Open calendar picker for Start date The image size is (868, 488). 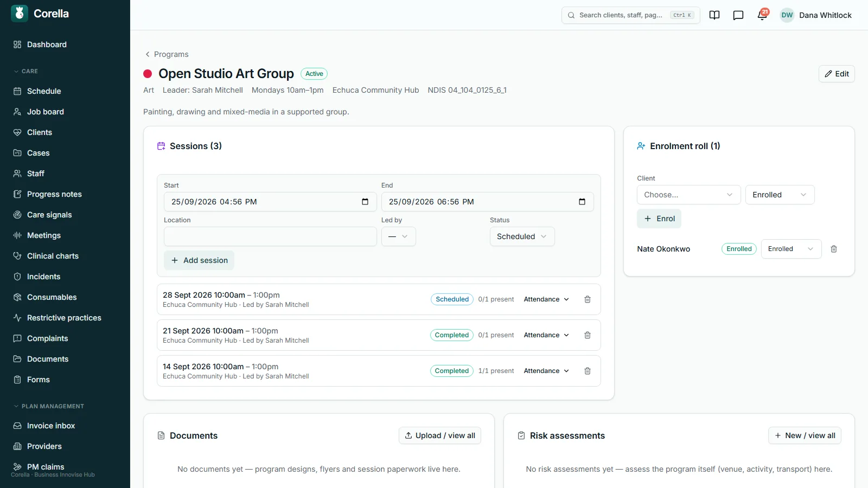point(365,202)
